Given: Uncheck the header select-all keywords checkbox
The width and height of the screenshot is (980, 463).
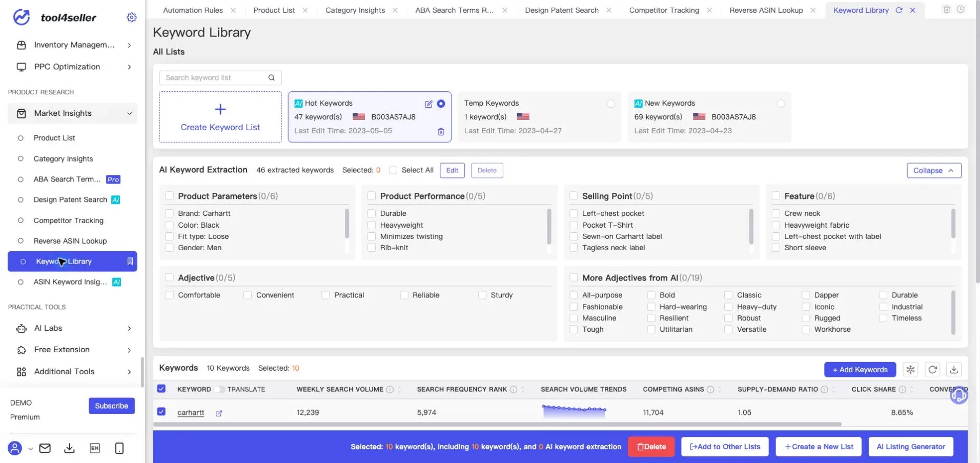Looking at the screenshot, I should 161,389.
